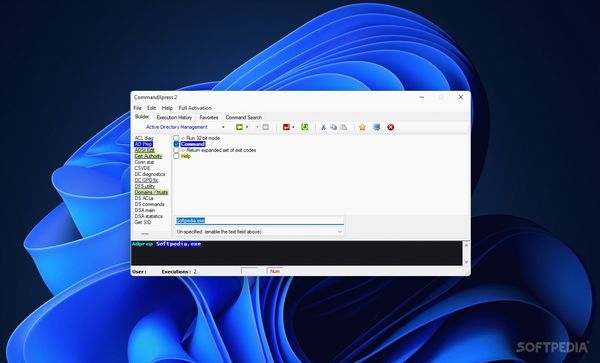The height and width of the screenshot is (363, 600).
Task: Open the Edit menu
Action: [152, 108]
